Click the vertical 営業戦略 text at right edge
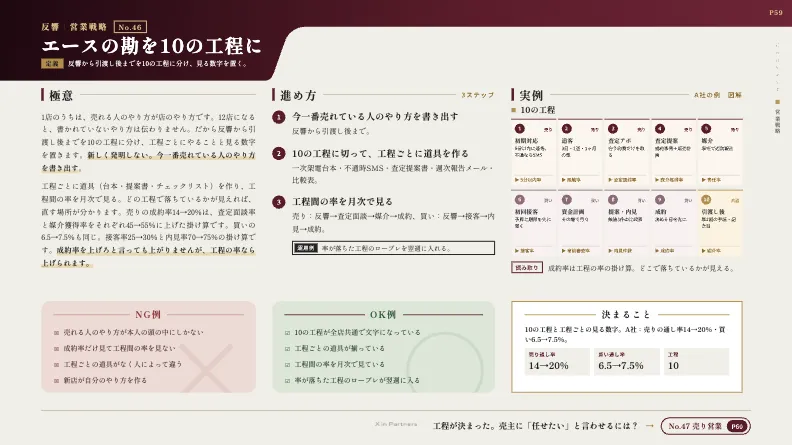This screenshot has height=445, width=792. [777, 121]
